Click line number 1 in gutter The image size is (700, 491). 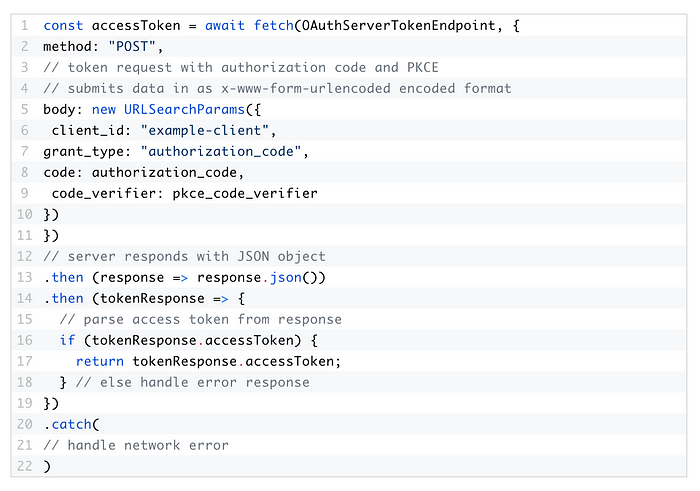pyautogui.click(x=25, y=25)
